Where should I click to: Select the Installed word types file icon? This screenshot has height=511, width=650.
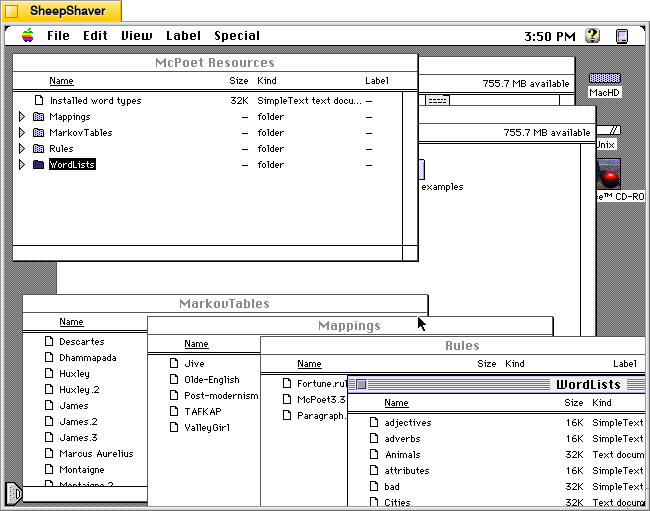[38, 101]
